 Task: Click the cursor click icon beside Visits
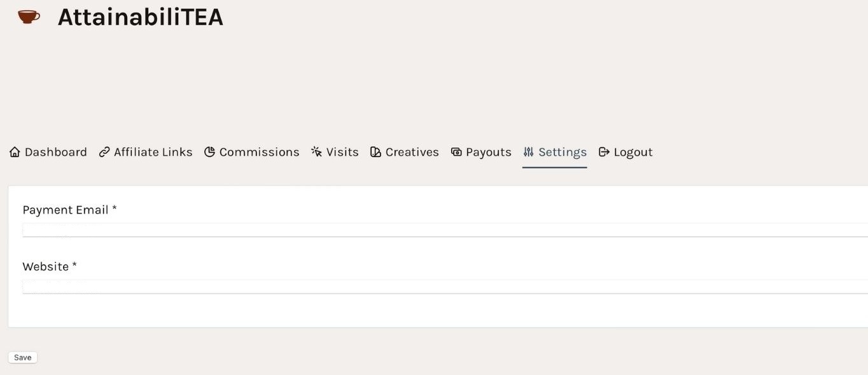pyautogui.click(x=316, y=152)
